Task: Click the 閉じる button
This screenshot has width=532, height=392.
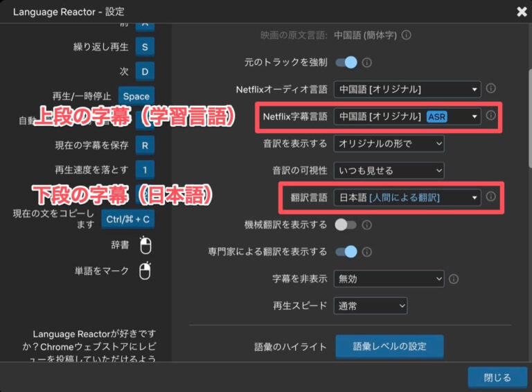Action: 497,377
